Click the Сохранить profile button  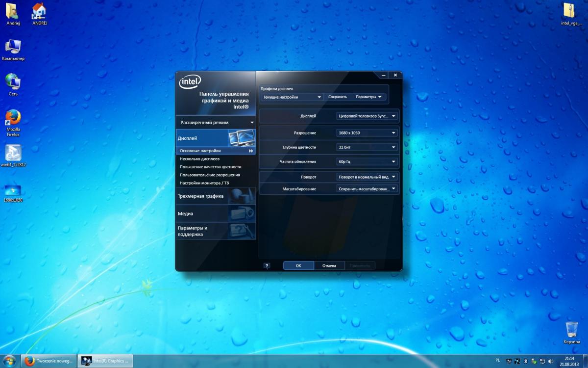(337, 97)
